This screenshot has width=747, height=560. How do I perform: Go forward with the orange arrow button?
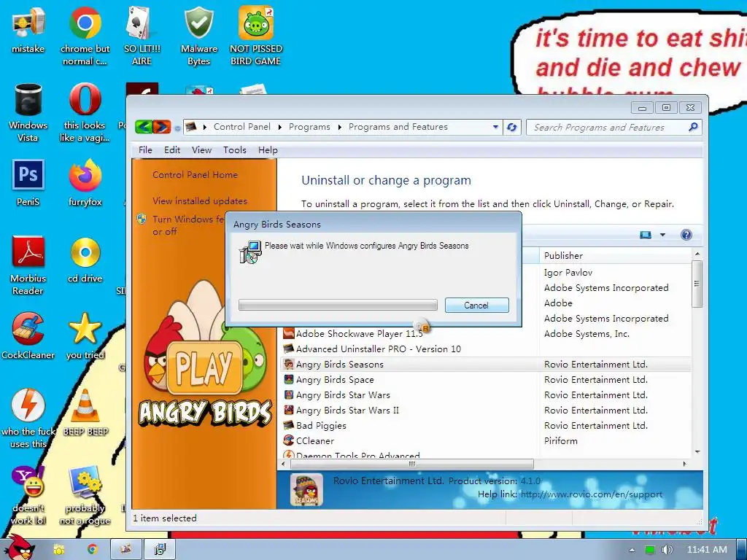(161, 127)
